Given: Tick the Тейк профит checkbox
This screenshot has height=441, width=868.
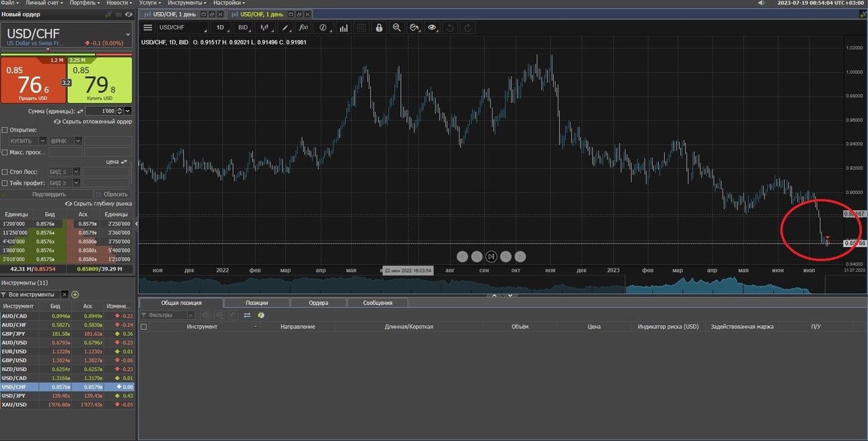Looking at the screenshot, I should tap(5, 182).
